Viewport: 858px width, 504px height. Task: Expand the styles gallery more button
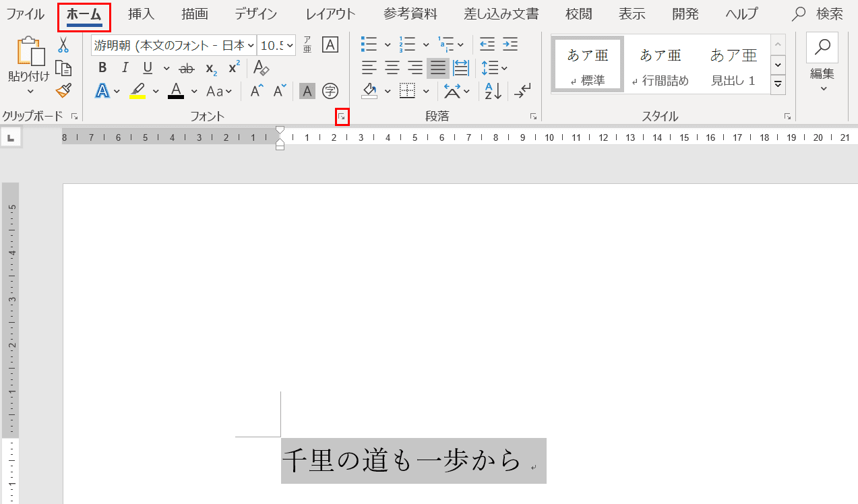click(778, 84)
